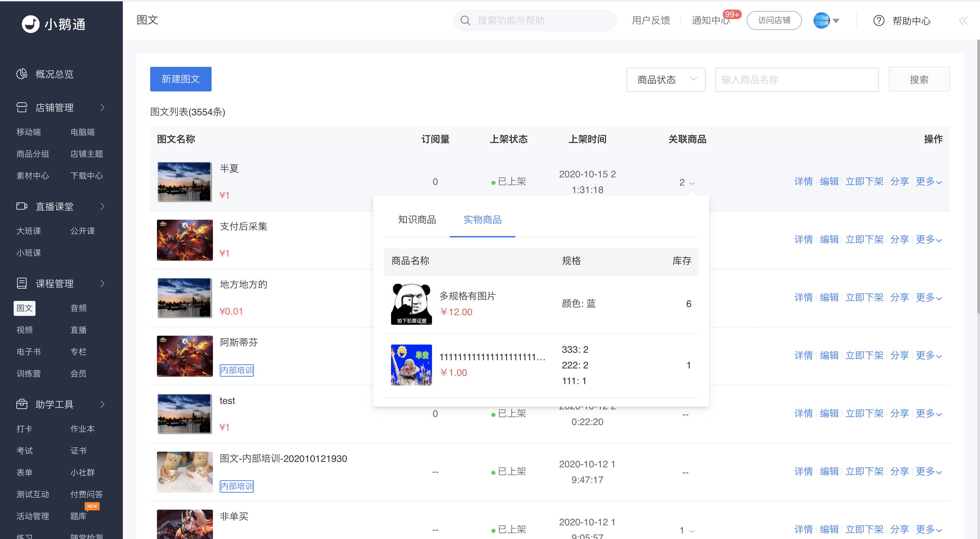Click the 店铺管理 store icon

[22, 107]
